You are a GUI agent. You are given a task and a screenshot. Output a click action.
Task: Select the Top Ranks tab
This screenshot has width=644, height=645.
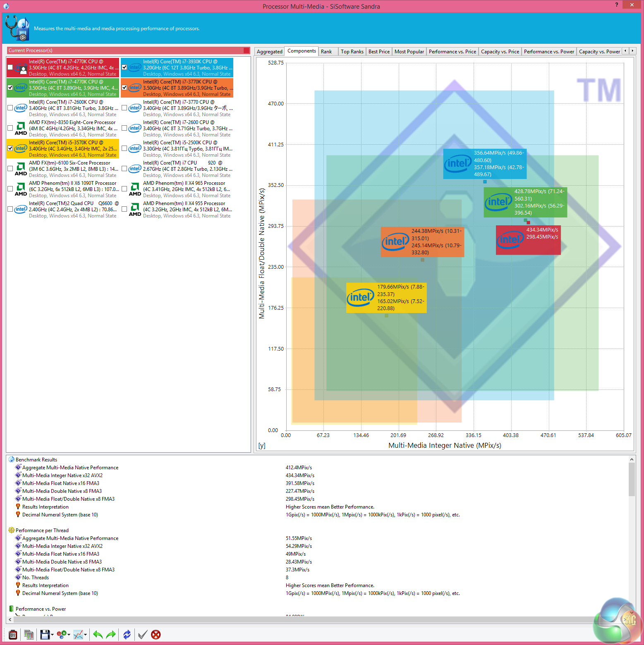[352, 52]
